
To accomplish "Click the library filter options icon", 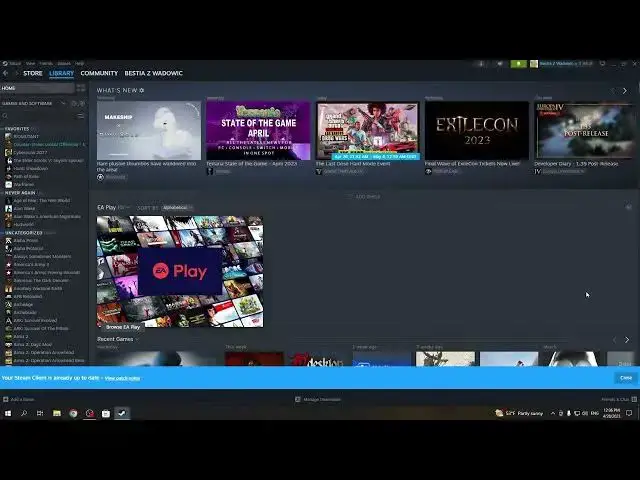I will 81,115.
